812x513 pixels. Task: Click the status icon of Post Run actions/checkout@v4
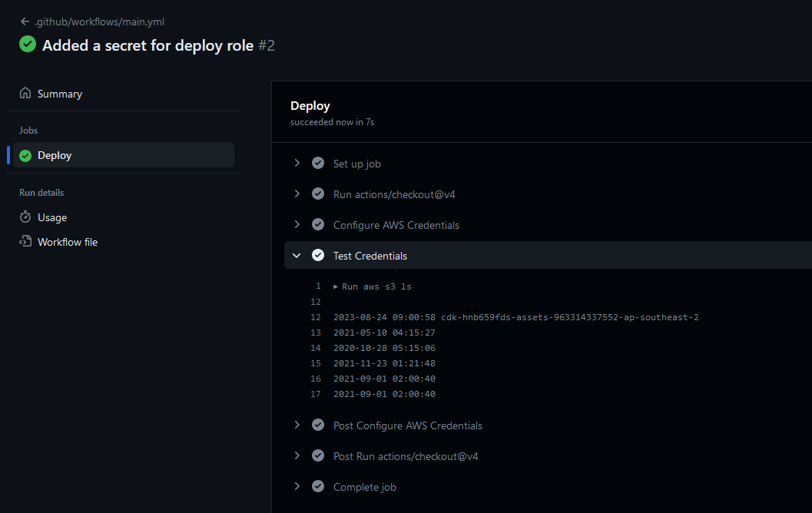click(318, 455)
